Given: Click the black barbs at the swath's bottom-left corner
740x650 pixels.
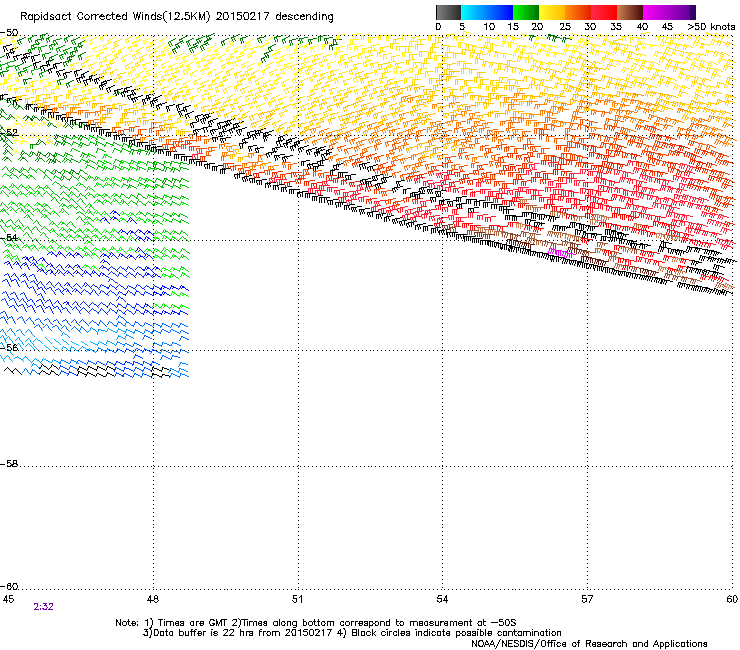Looking at the screenshot, I should click(13, 371).
